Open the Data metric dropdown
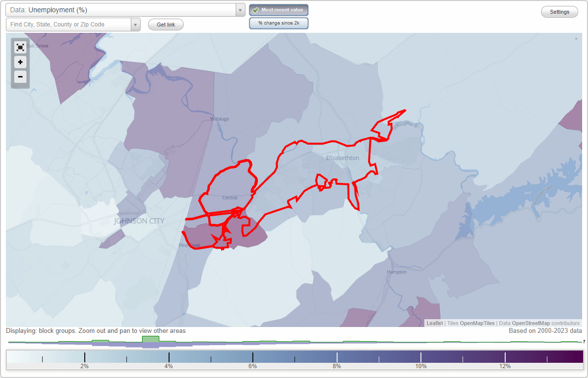The image size is (588, 378). coord(122,9)
